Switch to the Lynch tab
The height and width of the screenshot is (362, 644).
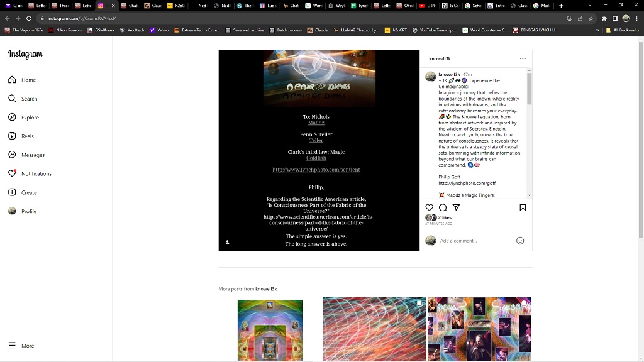[358, 6]
